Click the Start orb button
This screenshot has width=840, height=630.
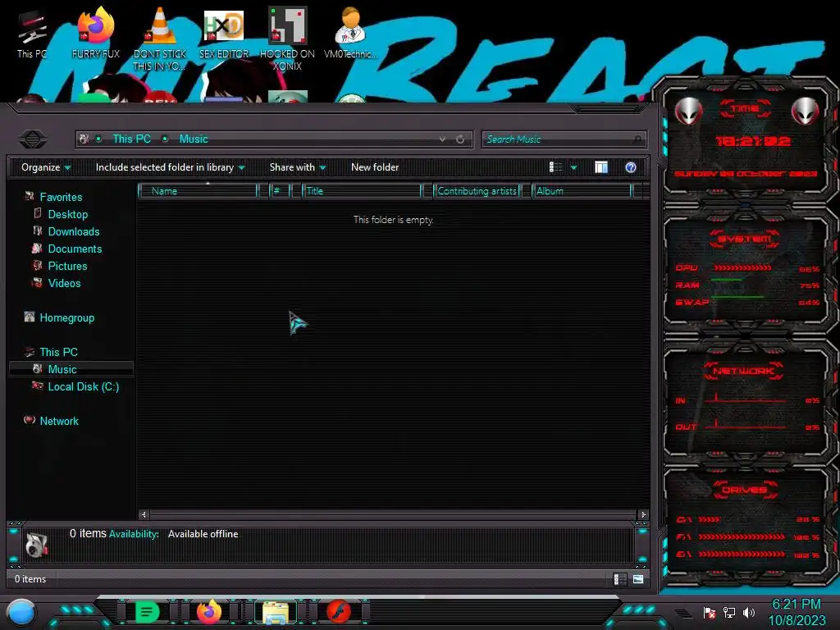click(21, 612)
